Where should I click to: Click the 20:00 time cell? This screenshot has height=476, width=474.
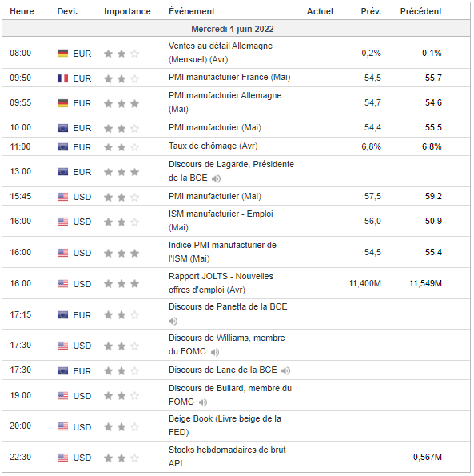[x=20, y=426]
